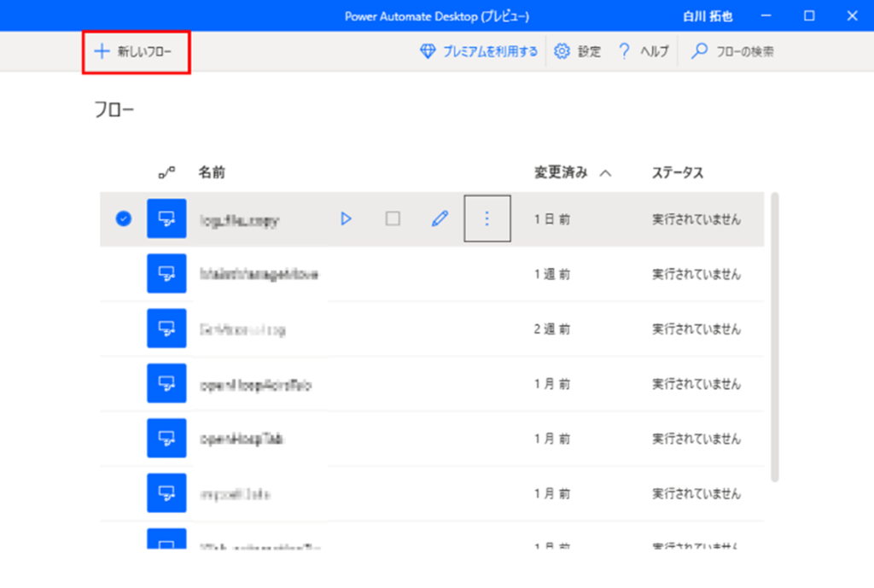Open more actions menu for selected flow
874x588 pixels.
(x=487, y=218)
